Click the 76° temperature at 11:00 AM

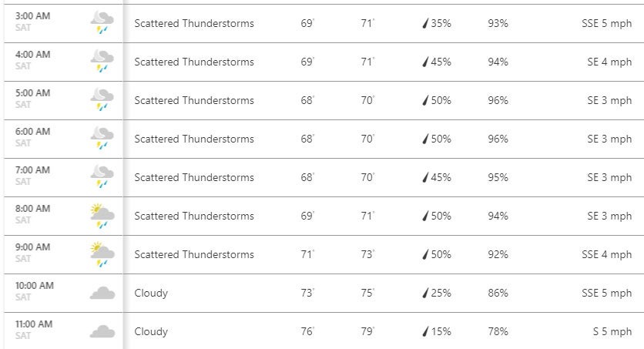tap(307, 331)
